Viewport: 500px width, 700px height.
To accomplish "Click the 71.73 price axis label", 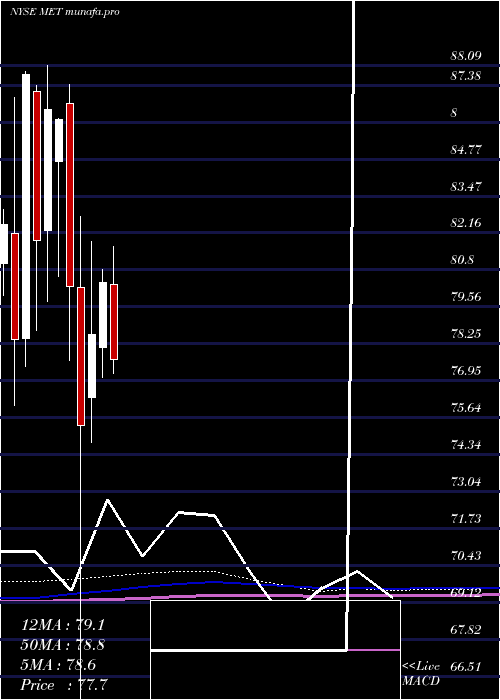I will (x=466, y=519).
